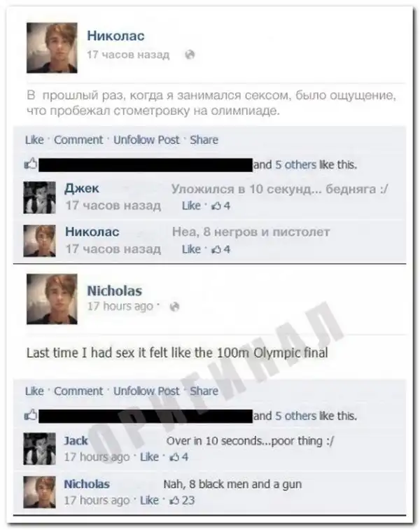
Task: Open the Nicholas profile name link
Action: click(115, 291)
